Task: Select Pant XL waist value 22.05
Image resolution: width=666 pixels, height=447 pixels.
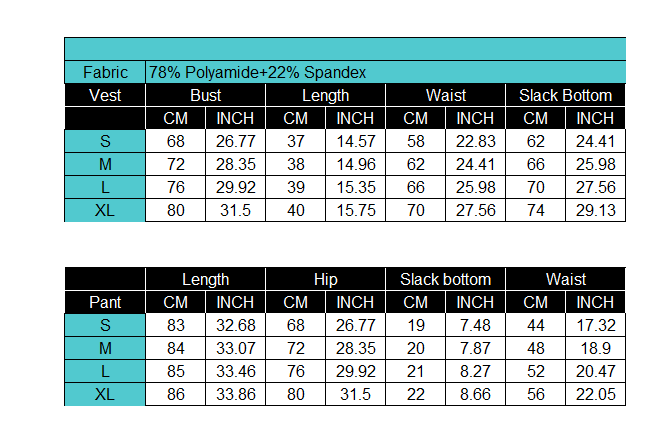Action: (595, 394)
